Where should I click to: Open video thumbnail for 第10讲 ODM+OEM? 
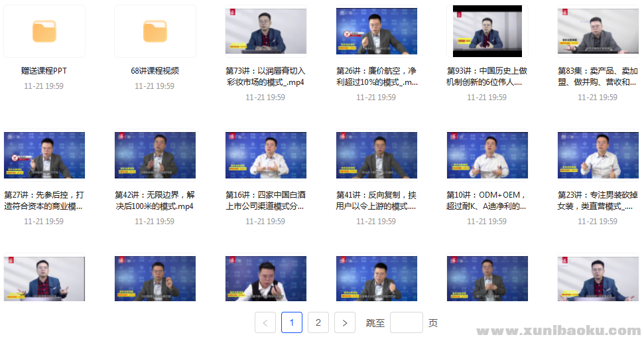pyautogui.click(x=487, y=155)
